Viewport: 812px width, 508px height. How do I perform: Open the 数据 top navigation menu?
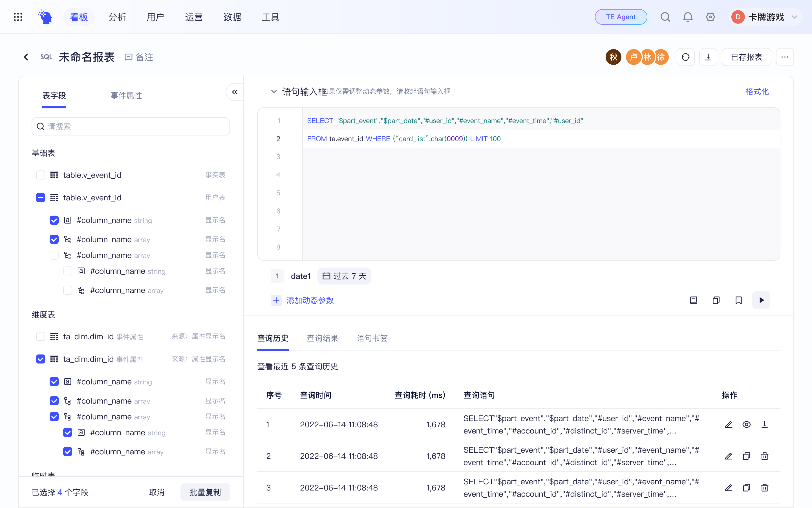[x=232, y=17]
